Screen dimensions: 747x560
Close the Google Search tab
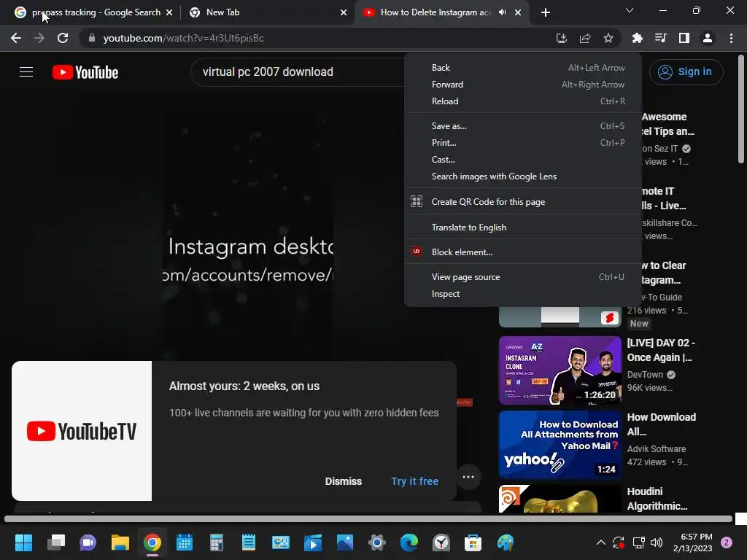(x=169, y=12)
